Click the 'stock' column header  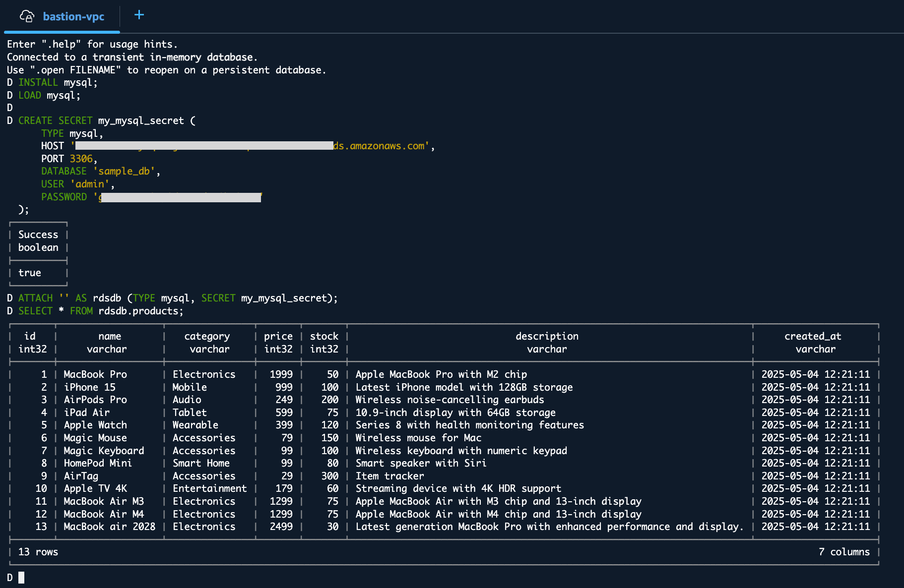pyautogui.click(x=324, y=336)
